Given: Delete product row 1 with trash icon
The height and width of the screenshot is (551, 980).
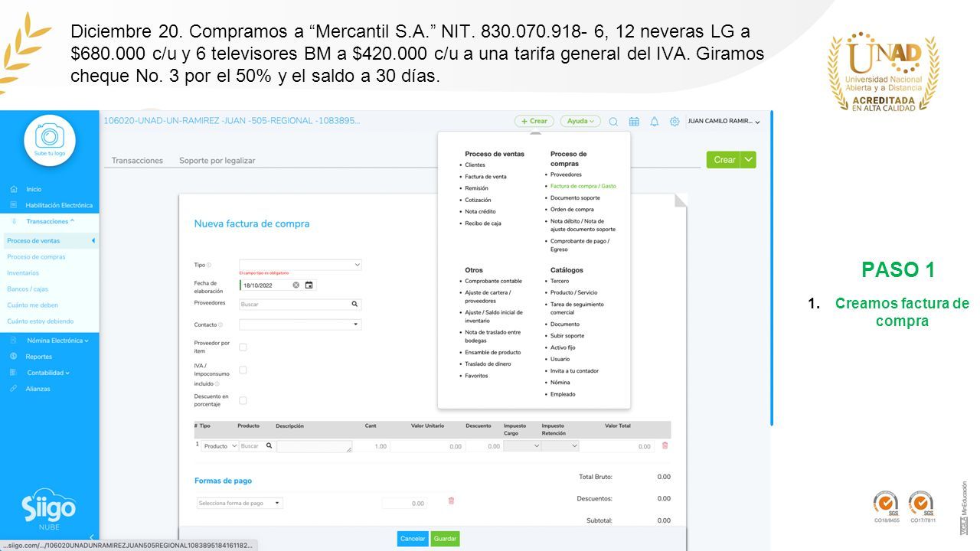Looking at the screenshot, I should (x=665, y=445).
